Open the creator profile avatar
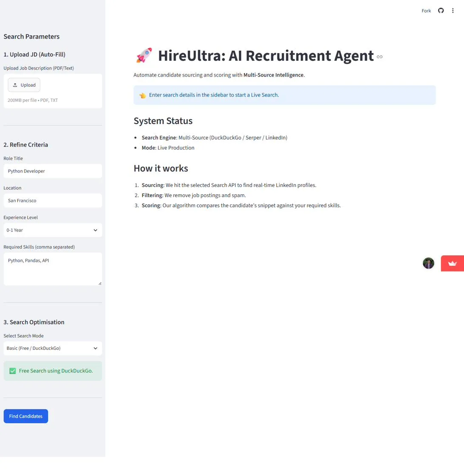Viewport: 464px width, 476px height. click(x=428, y=263)
